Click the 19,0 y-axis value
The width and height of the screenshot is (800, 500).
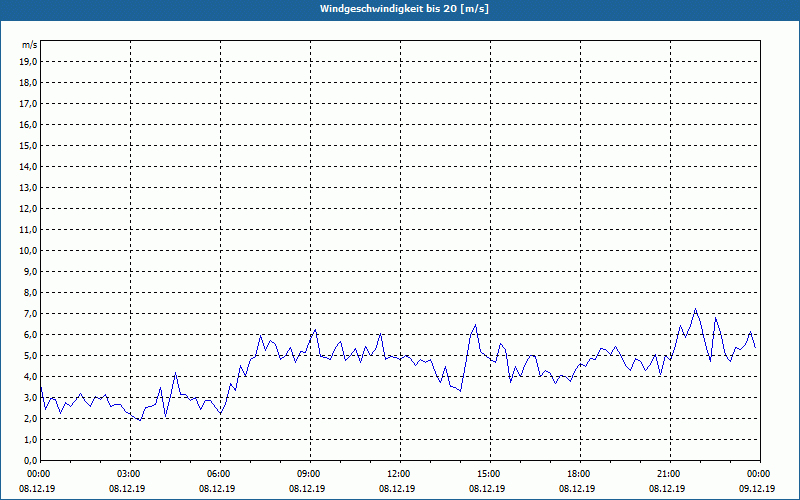click(29, 62)
